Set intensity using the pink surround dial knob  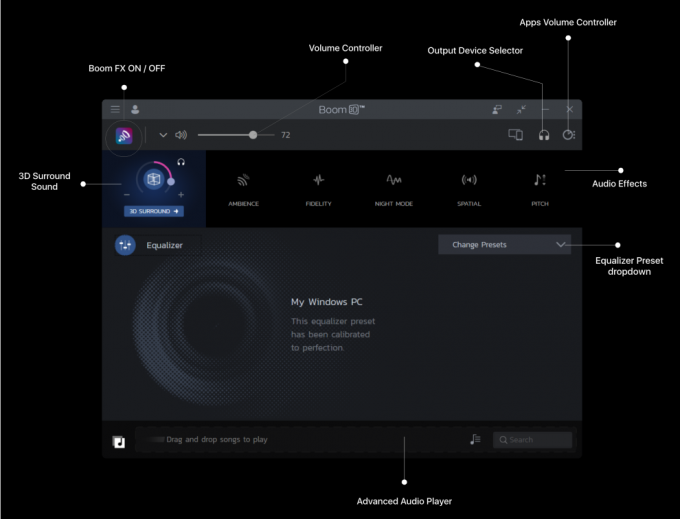(x=171, y=182)
